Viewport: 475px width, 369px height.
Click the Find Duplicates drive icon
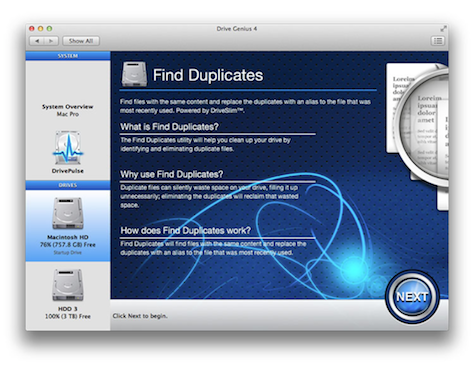pyautogui.click(x=134, y=74)
